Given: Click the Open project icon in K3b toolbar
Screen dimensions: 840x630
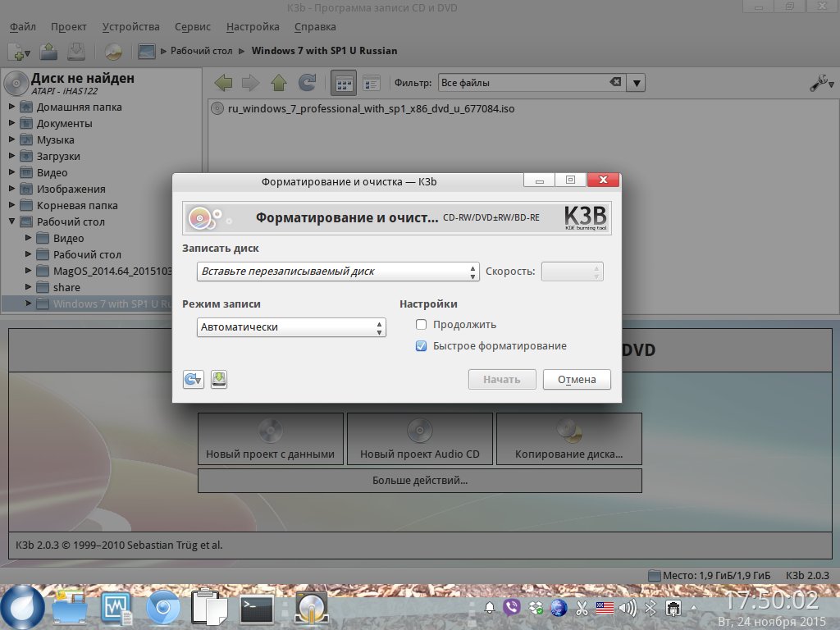Looking at the screenshot, I should 48,52.
